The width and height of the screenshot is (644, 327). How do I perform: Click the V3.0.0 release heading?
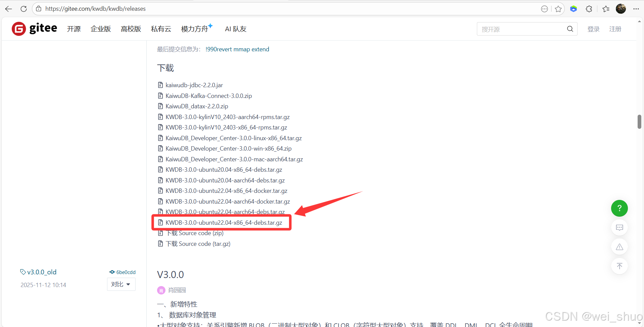pos(170,275)
